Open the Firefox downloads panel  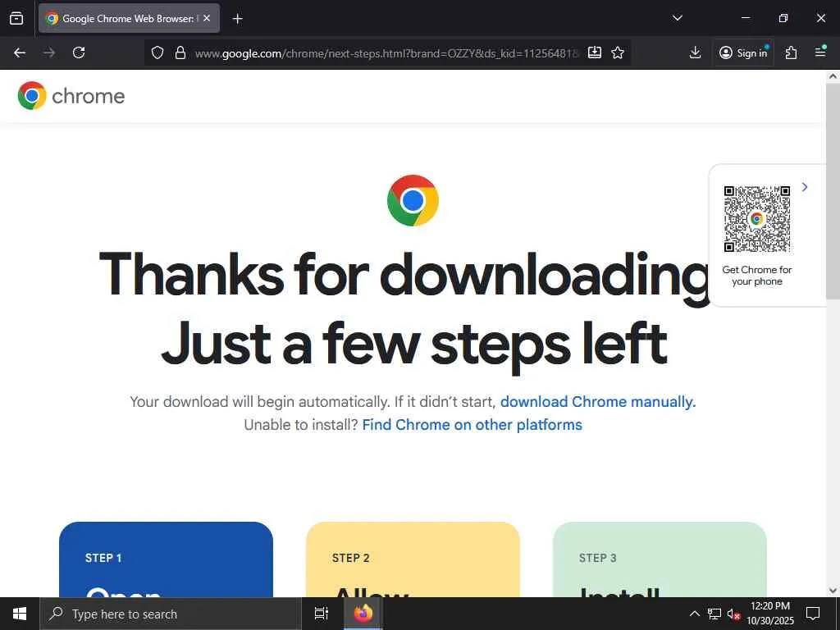(695, 52)
